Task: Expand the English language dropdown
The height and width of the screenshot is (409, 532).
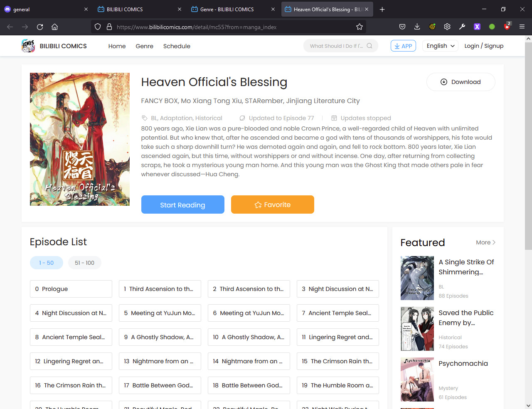Action: pyautogui.click(x=441, y=46)
